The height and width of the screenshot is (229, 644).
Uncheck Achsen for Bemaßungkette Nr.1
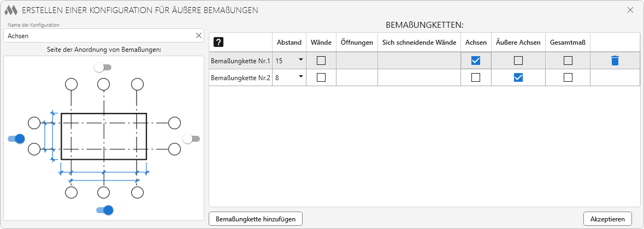pyautogui.click(x=476, y=61)
